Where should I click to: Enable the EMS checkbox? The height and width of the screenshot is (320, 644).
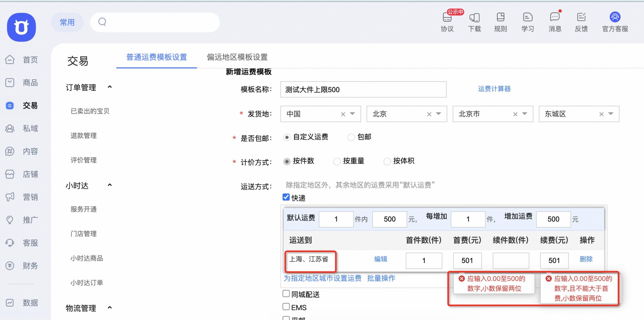pos(286,307)
